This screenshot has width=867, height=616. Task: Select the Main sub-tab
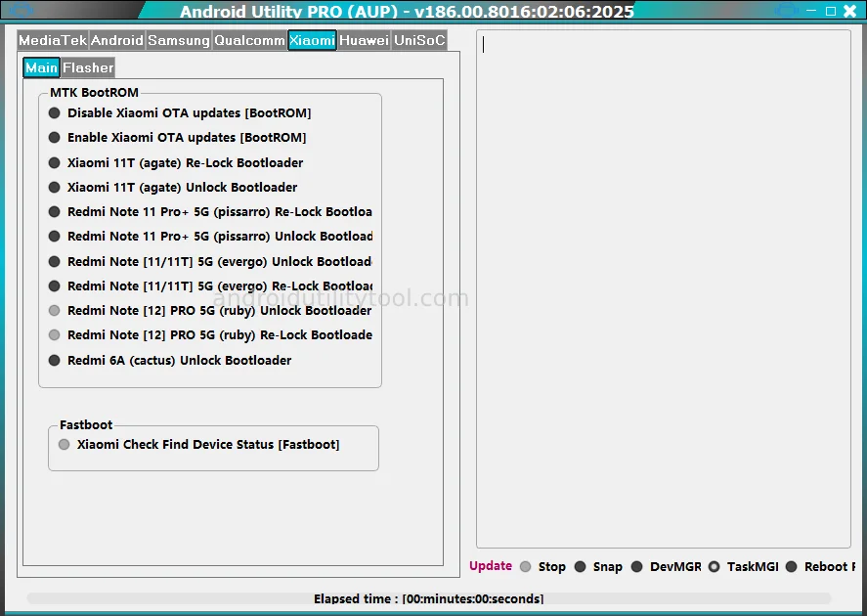[x=41, y=67]
